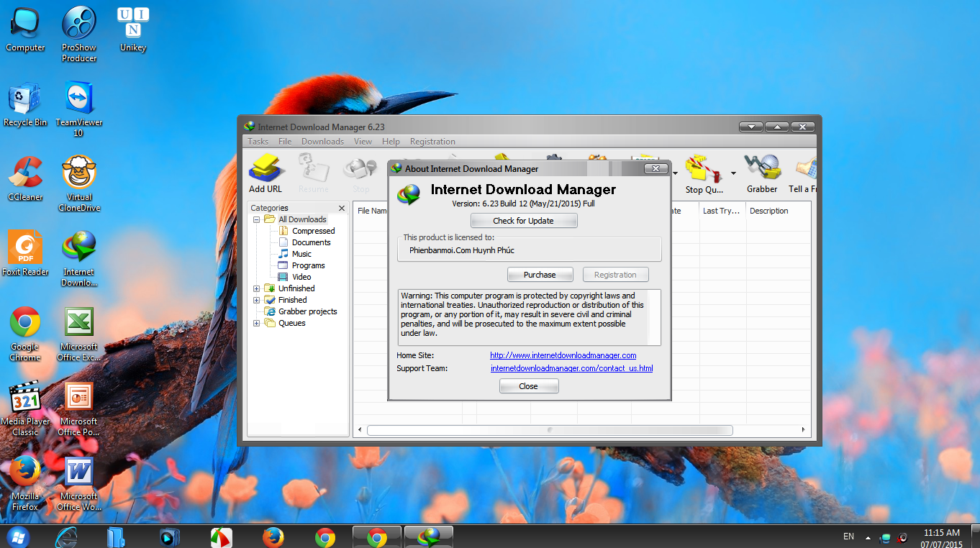980x548 pixels.
Task: Open Virtual CloneDrive desktop icon
Action: click(x=79, y=184)
